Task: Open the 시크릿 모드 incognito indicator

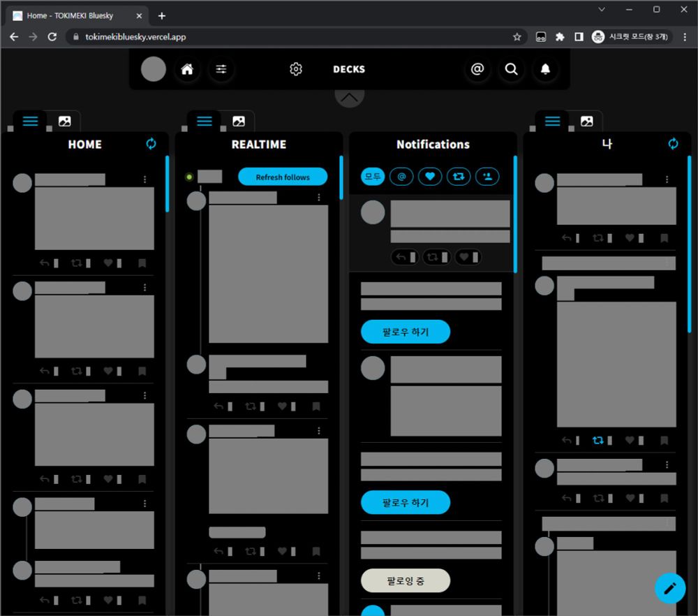Action: click(x=630, y=37)
